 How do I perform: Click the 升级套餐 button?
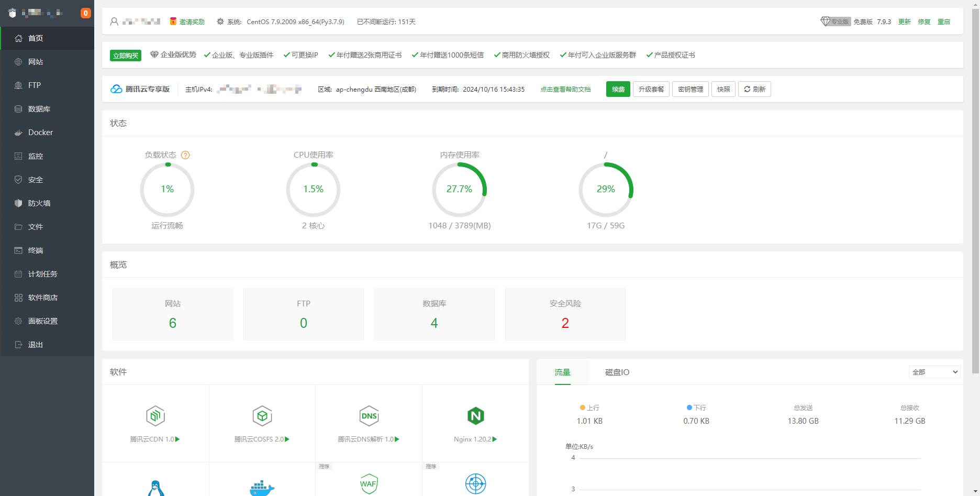[x=651, y=89]
